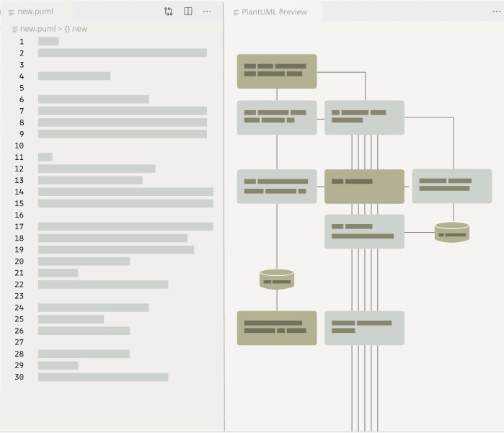Click the file icon on new.puml tab
The width and height of the screenshot is (504, 433).
click(x=12, y=12)
